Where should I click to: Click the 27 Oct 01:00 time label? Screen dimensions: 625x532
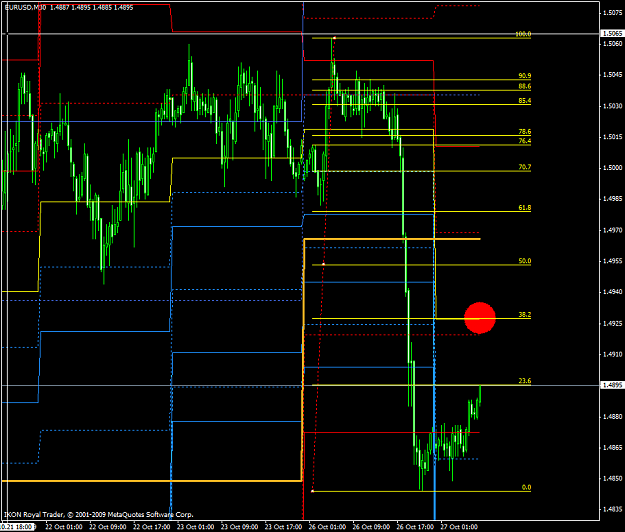coord(459,527)
